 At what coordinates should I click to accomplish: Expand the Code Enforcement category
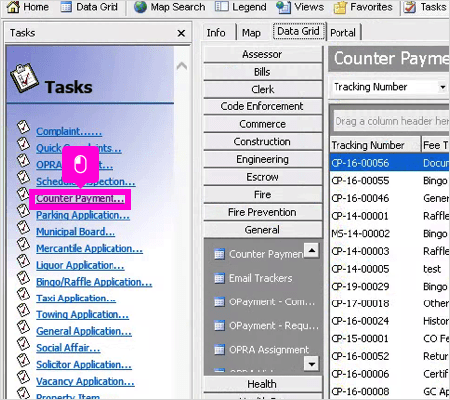262,106
